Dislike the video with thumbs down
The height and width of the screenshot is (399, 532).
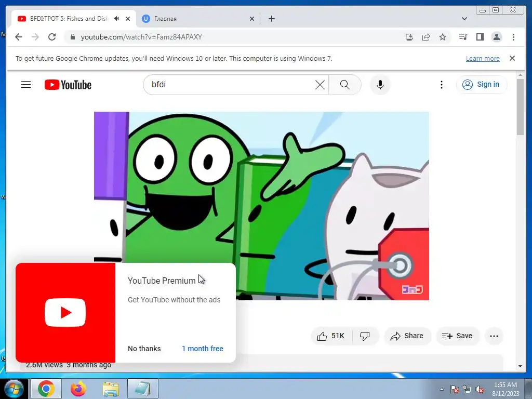coord(365,336)
